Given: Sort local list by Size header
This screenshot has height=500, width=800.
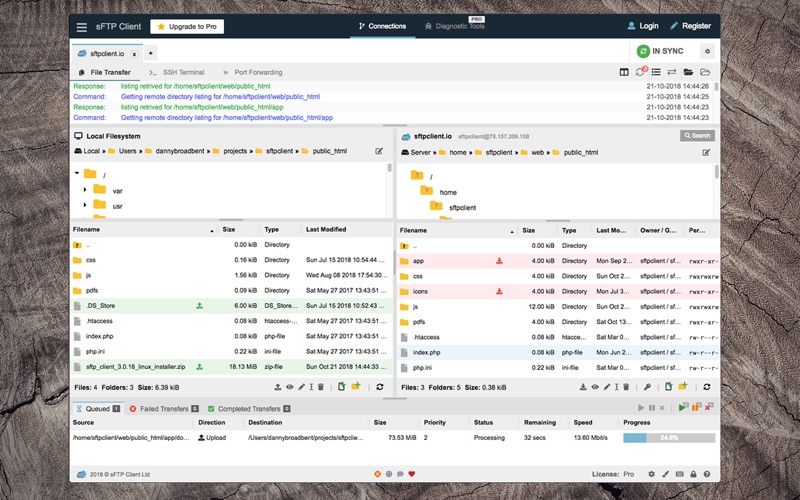Looking at the screenshot, I should [x=229, y=230].
